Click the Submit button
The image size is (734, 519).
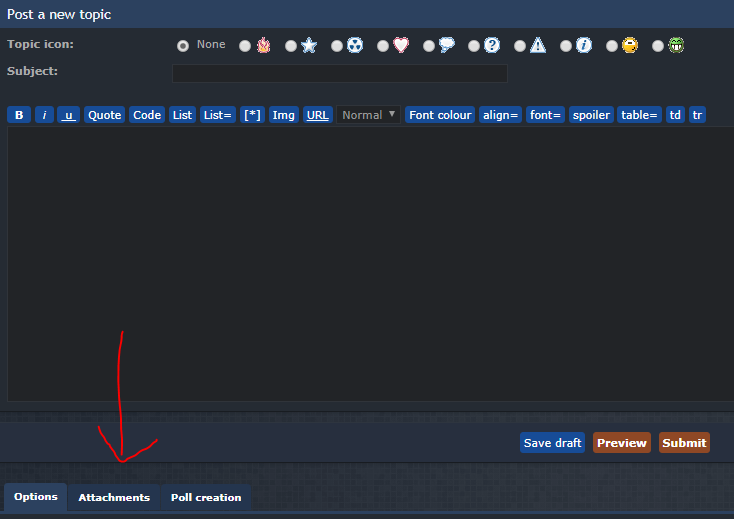[x=684, y=443]
